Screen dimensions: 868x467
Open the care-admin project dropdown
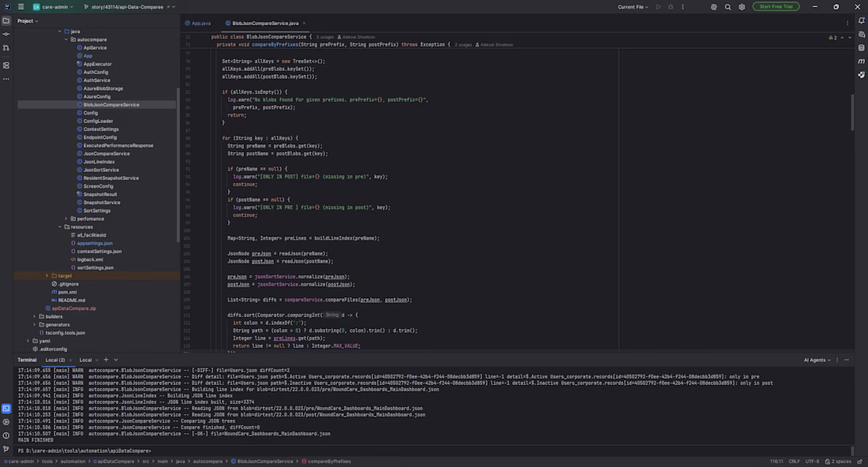[53, 7]
